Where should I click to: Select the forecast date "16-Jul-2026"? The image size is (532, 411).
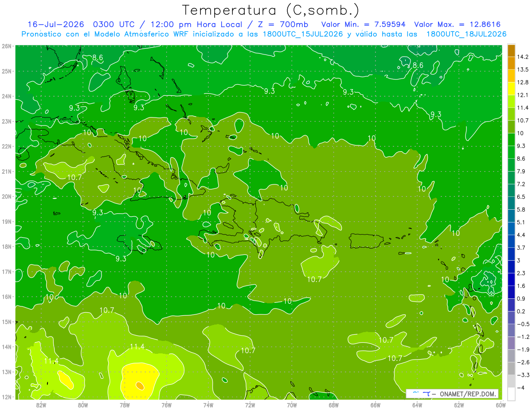click(56, 24)
